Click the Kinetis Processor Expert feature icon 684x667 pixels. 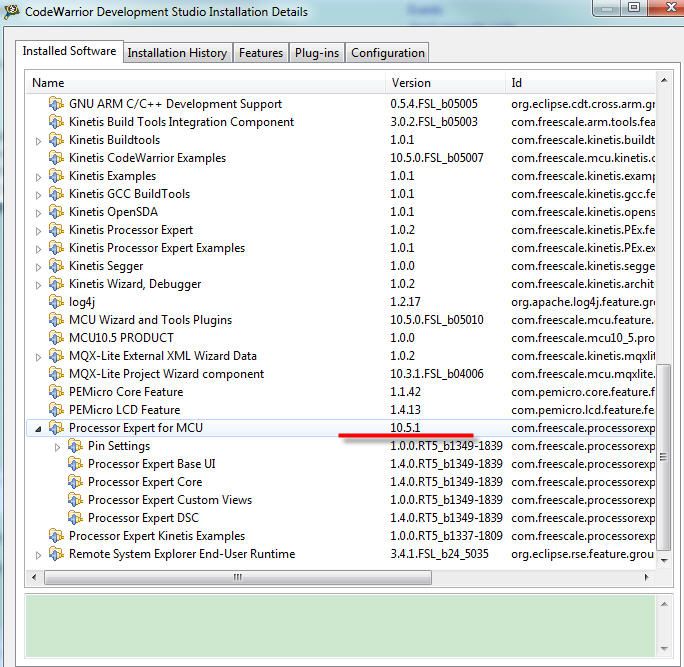pyautogui.click(x=56, y=230)
